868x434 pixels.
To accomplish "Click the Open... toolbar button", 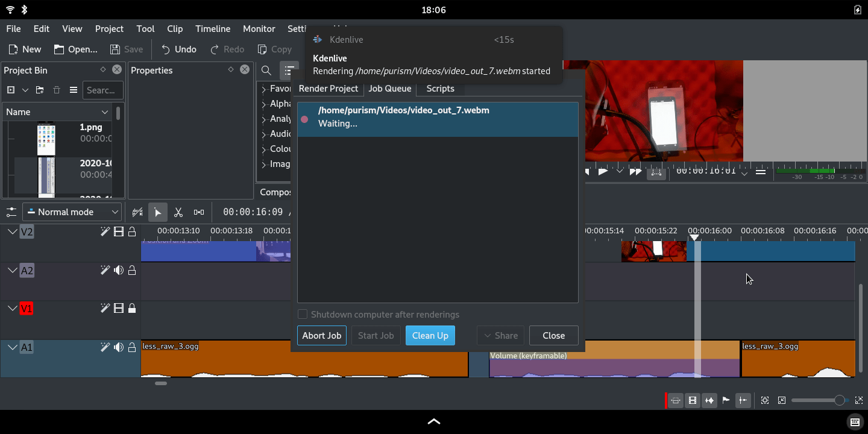I will click(x=75, y=49).
